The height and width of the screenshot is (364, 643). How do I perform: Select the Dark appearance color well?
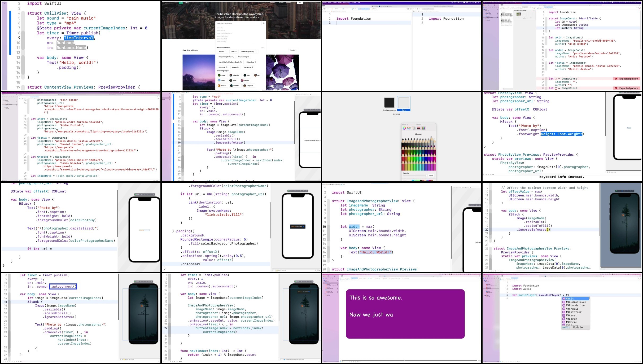coord(404,102)
